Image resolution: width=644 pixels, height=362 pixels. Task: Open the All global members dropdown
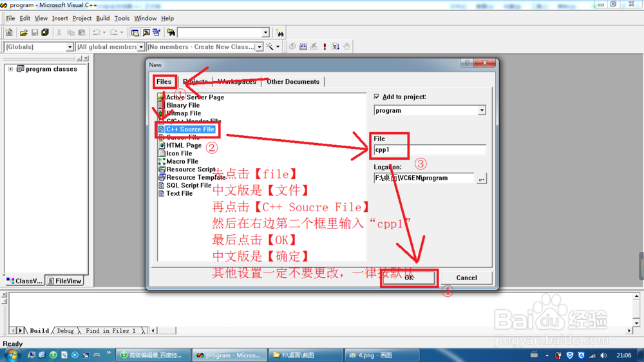click(141, 47)
